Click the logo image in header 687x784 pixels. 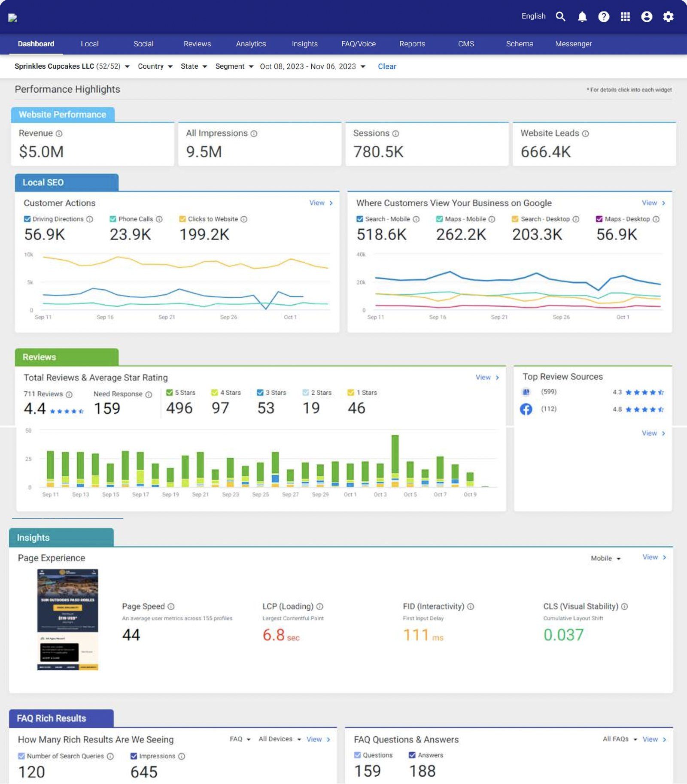point(13,18)
